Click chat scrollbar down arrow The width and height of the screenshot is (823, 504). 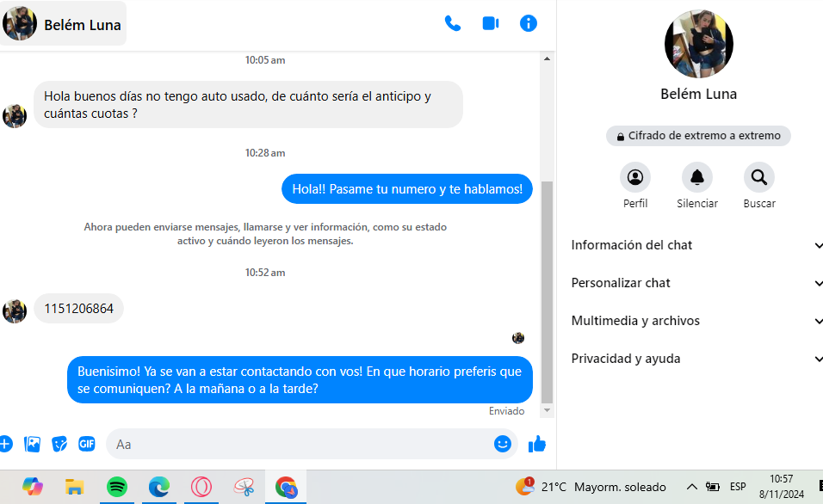[x=547, y=410]
